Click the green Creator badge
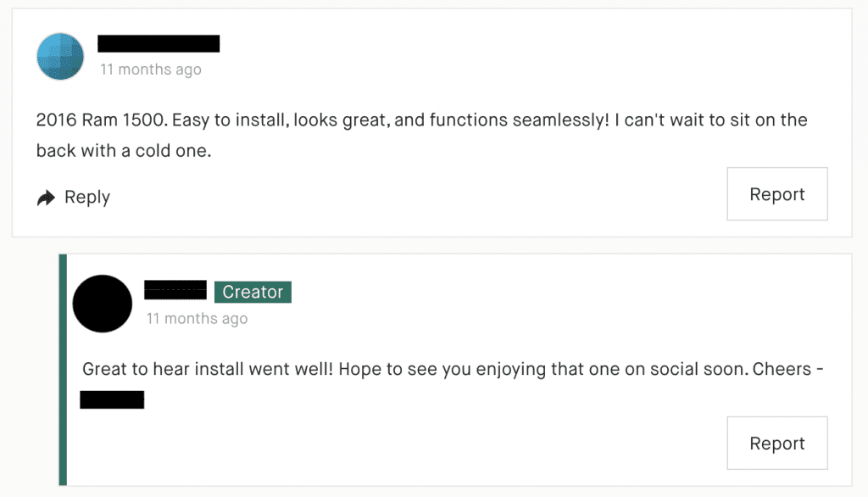Viewport: 868px width, 497px height. tap(253, 292)
